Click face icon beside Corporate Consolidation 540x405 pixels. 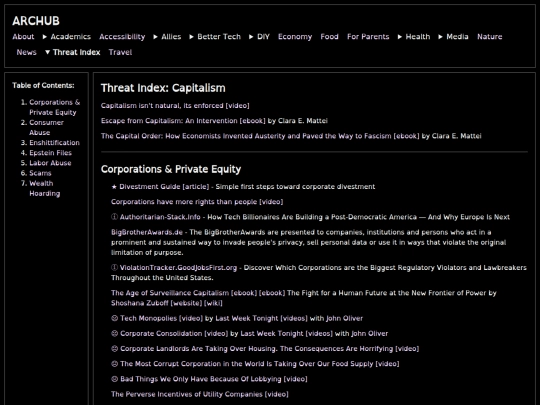(x=115, y=333)
